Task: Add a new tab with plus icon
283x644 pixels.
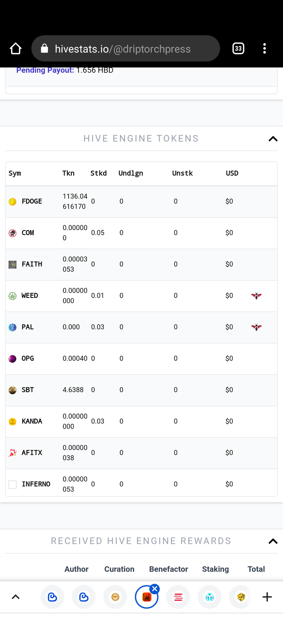Action: click(x=267, y=597)
